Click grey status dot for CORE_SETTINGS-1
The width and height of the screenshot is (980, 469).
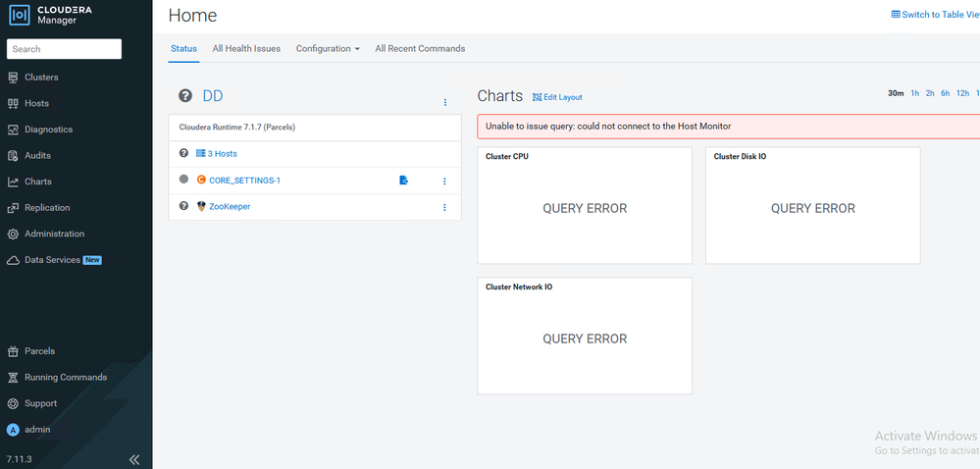pos(183,180)
